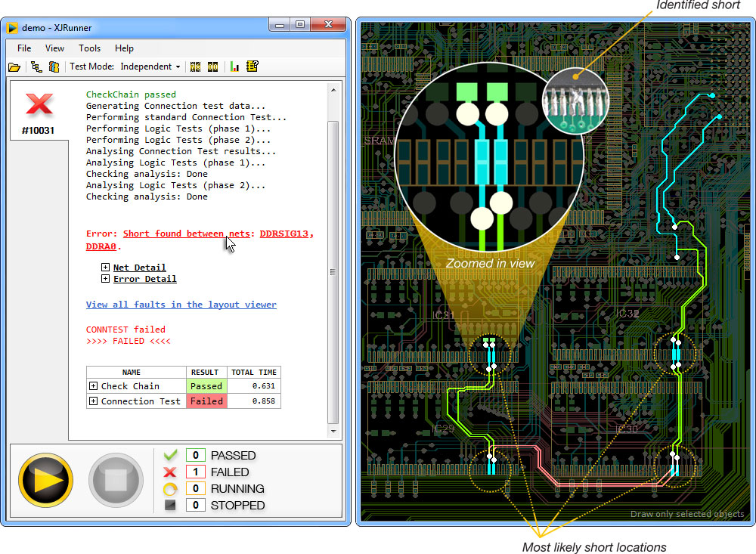Click the 0.631 total time value

pos(263,385)
